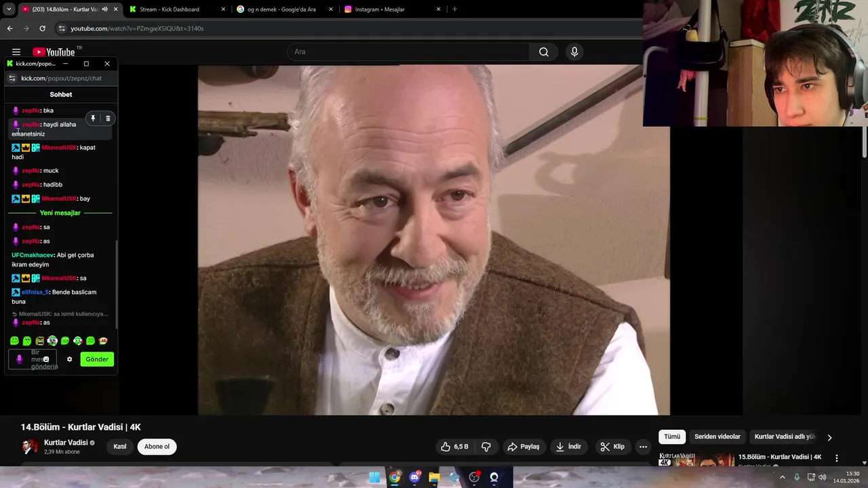Screen dimensions: 868x488
Task: Click the YouTube search magnifier button
Action: (544, 52)
